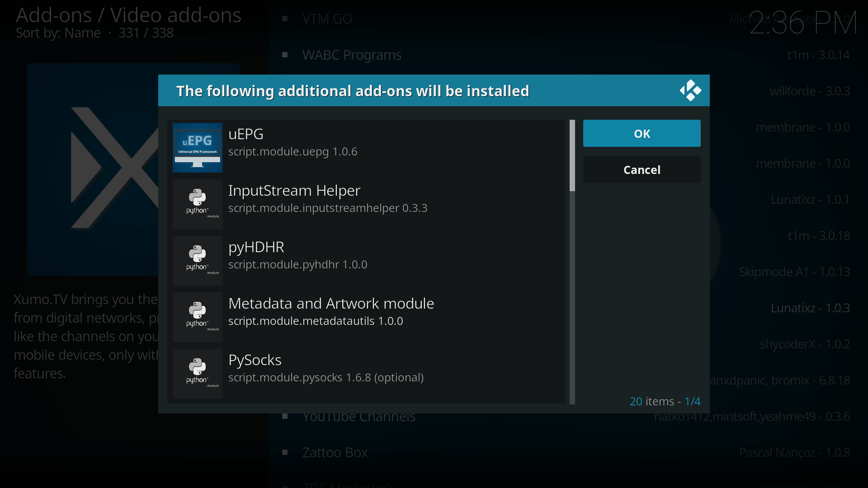Click the shycoderX - 1.0.2 entry
This screenshot has width=868, height=488.
click(805, 344)
